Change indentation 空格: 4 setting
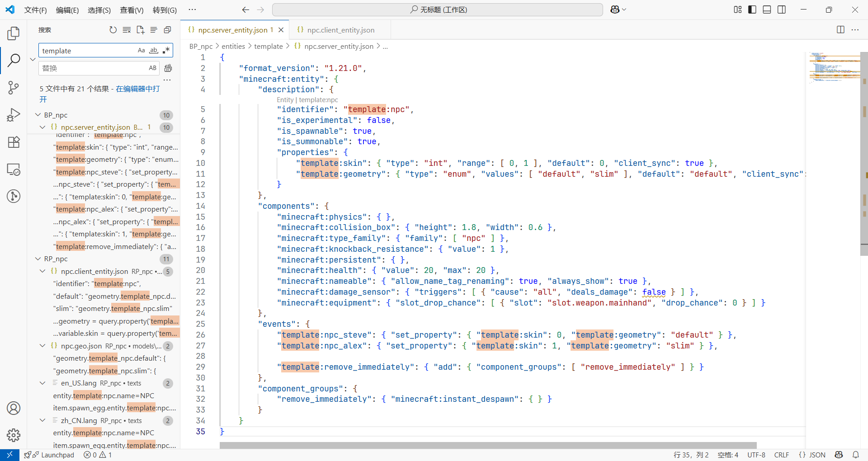 pos(728,455)
